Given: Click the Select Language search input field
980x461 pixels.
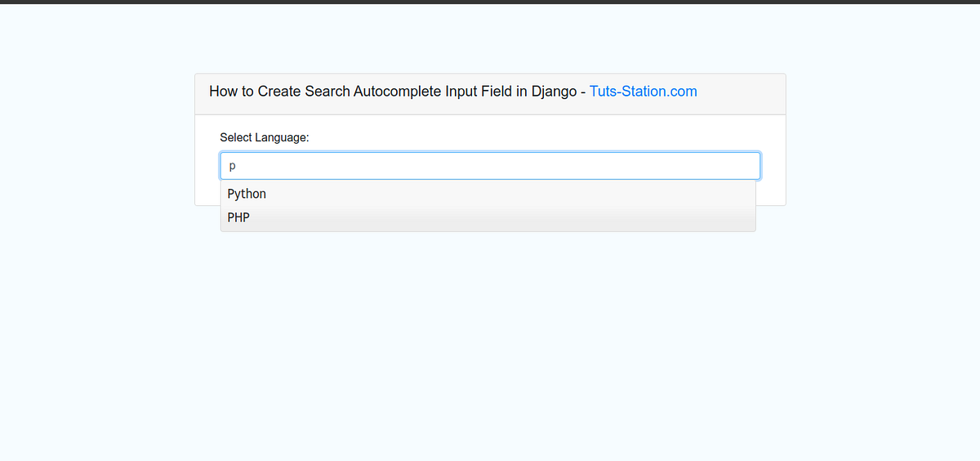Looking at the screenshot, I should [490, 166].
